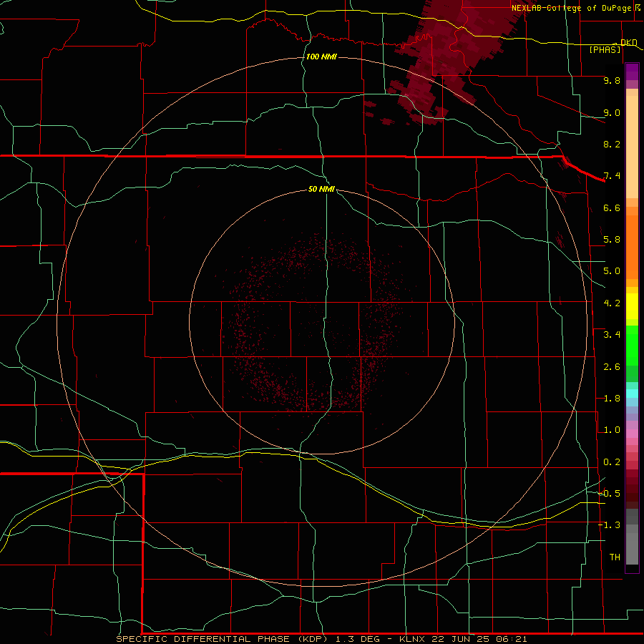This screenshot has width=644, height=644.
Task: Click the 9.0 scale value
Action: click(x=612, y=112)
